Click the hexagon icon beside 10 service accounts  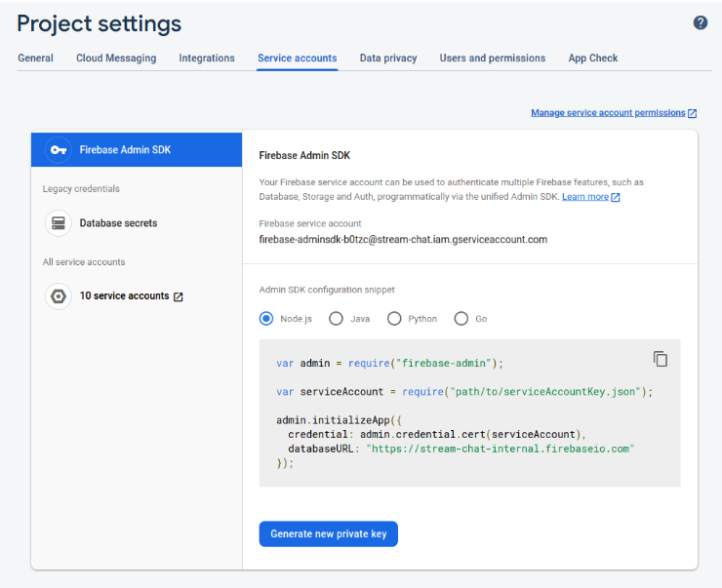click(59, 296)
